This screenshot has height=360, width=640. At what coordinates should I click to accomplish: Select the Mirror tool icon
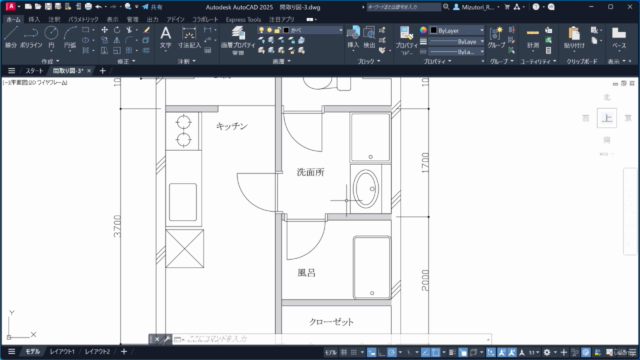(x=117, y=40)
